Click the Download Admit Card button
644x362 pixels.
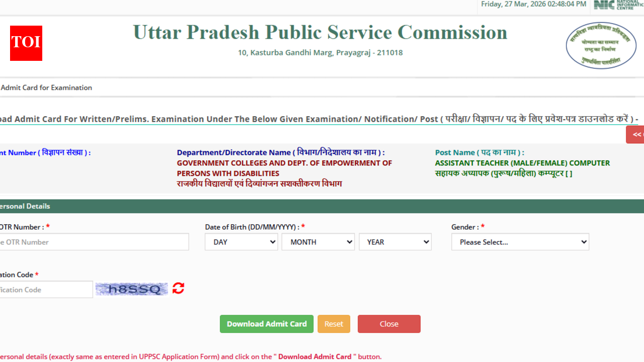[x=267, y=324]
